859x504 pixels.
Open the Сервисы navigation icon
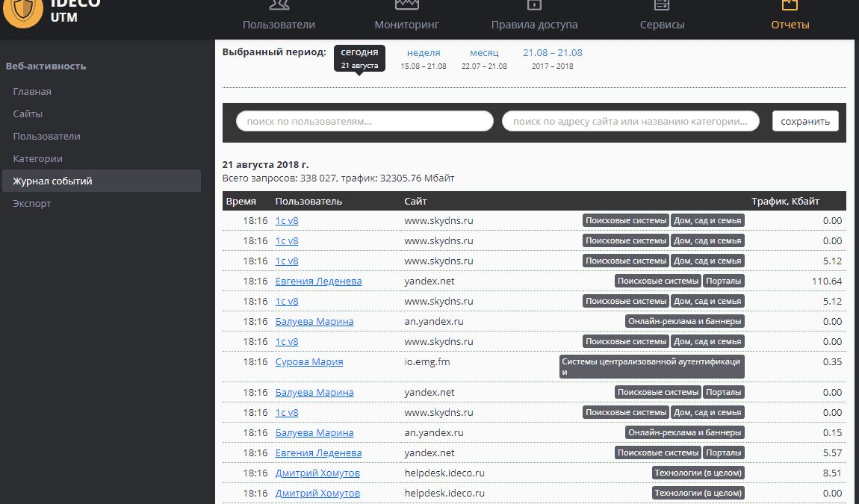tap(662, 6)
